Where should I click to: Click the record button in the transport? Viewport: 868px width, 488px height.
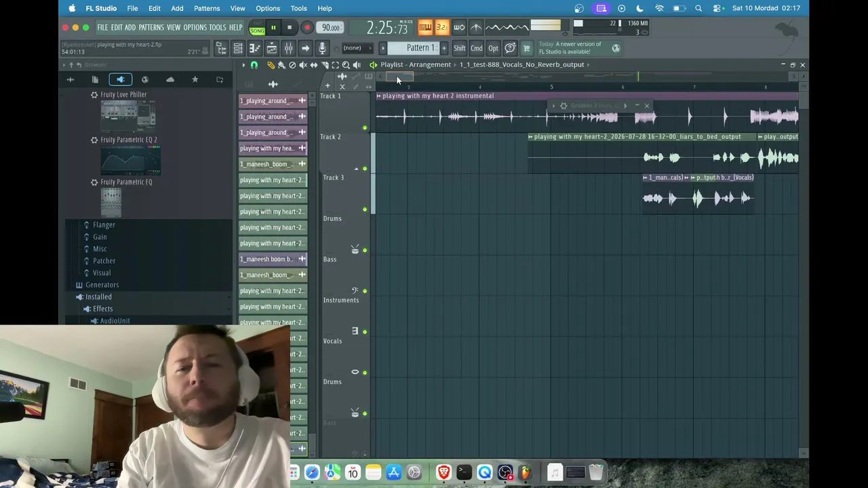tap(307, 28)
